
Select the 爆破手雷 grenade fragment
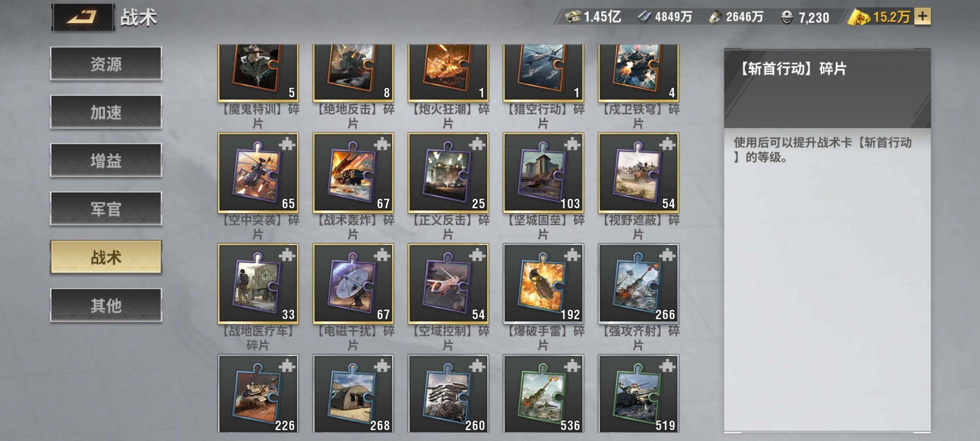pos(543,284)
